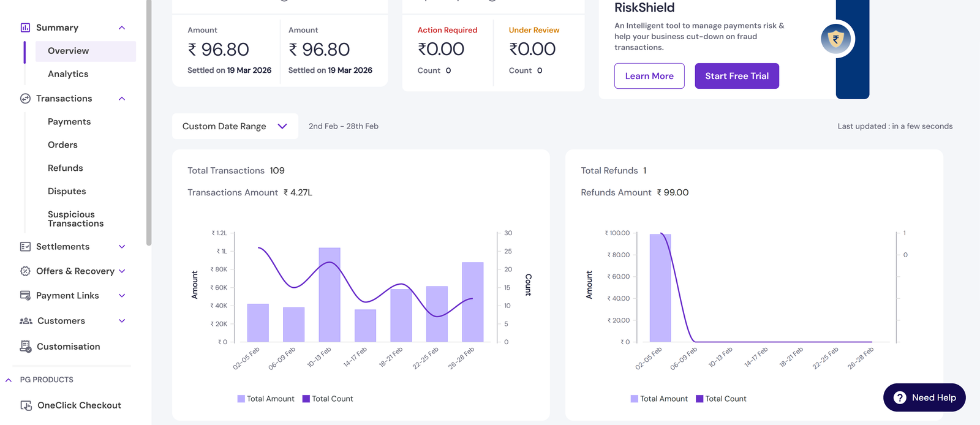Open OneClick Checkout product
980x425 pixels.
(x=79, y=405)
